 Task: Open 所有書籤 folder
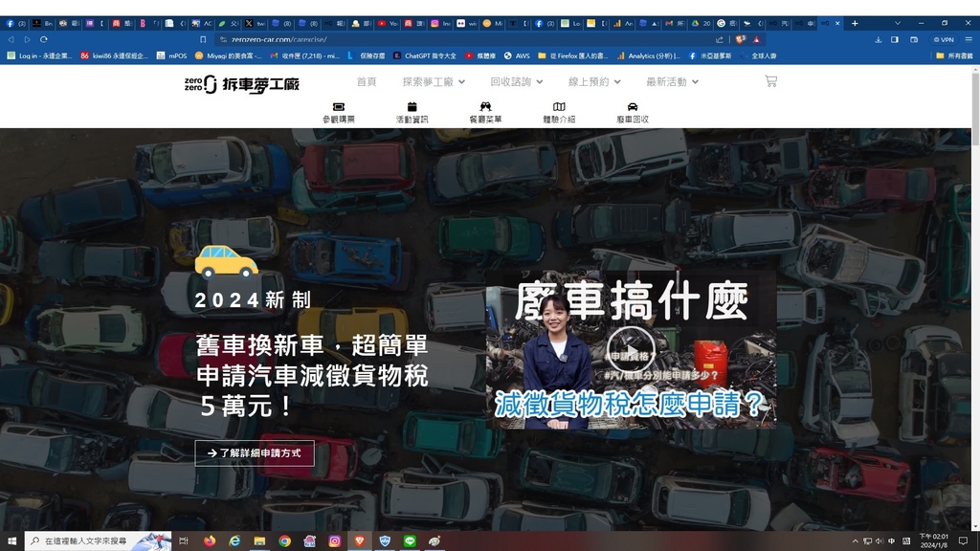954,55
